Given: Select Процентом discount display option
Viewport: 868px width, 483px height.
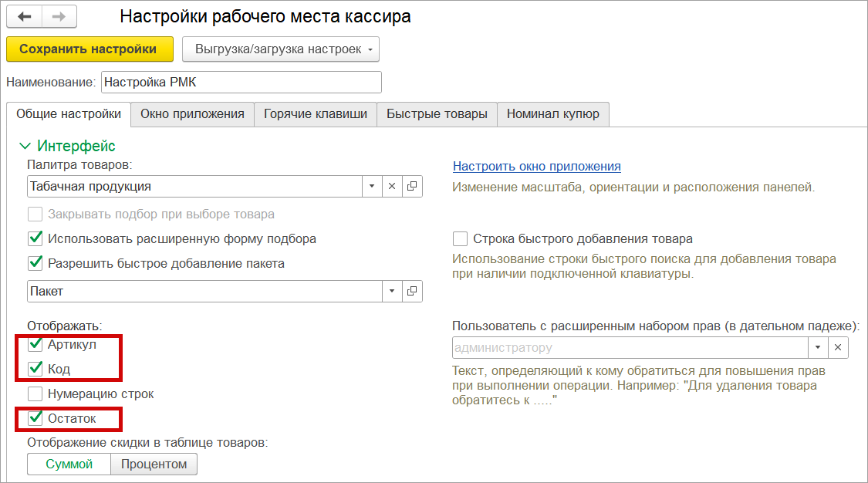Looking at the screenshot, I should 154,464.
